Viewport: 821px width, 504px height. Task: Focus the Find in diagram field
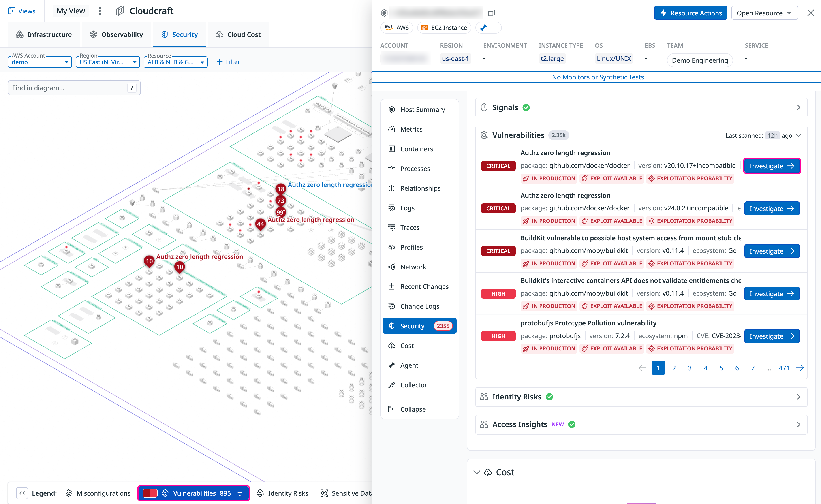point(74,88)
